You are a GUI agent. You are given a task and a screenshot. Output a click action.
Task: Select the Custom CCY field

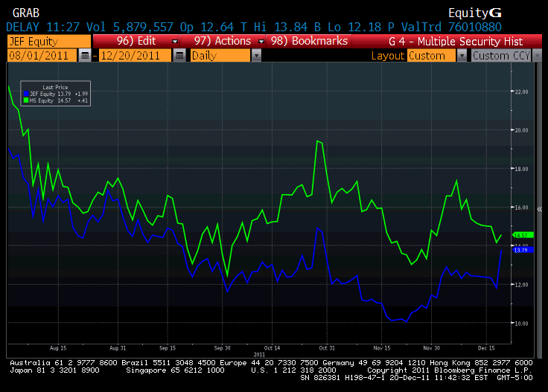(x=502, y=56)
